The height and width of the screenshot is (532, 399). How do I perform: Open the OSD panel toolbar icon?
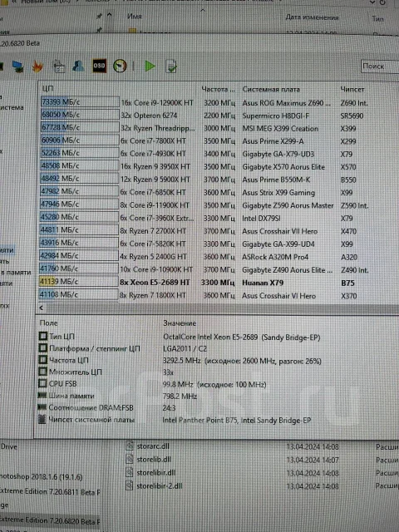coord(99,66)
